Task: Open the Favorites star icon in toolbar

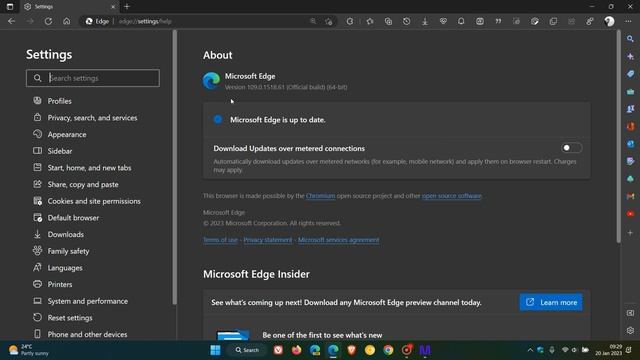Action: pyautogui.click(x=370, y=21)
